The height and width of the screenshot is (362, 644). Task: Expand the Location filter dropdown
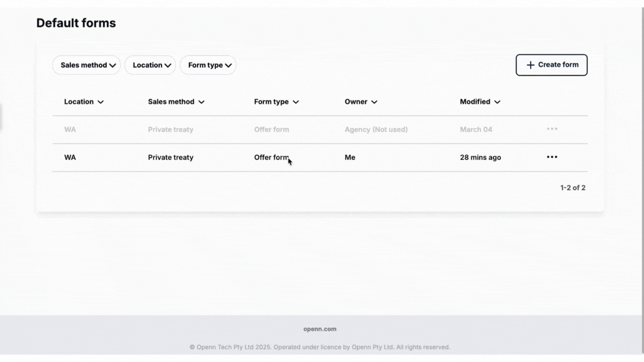[x=150, y=65]
